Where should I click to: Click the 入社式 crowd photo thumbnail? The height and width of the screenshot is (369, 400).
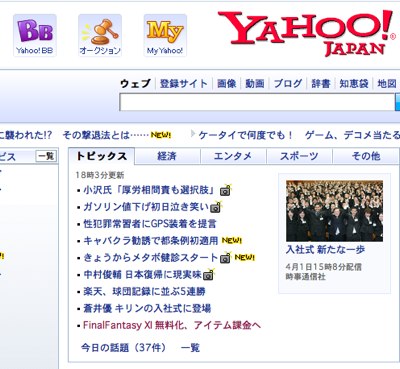coord(334,211)
